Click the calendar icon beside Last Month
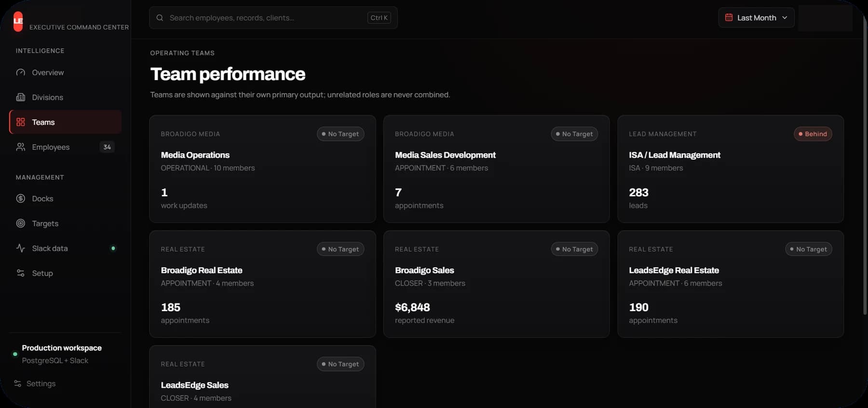 coord(729,17)
